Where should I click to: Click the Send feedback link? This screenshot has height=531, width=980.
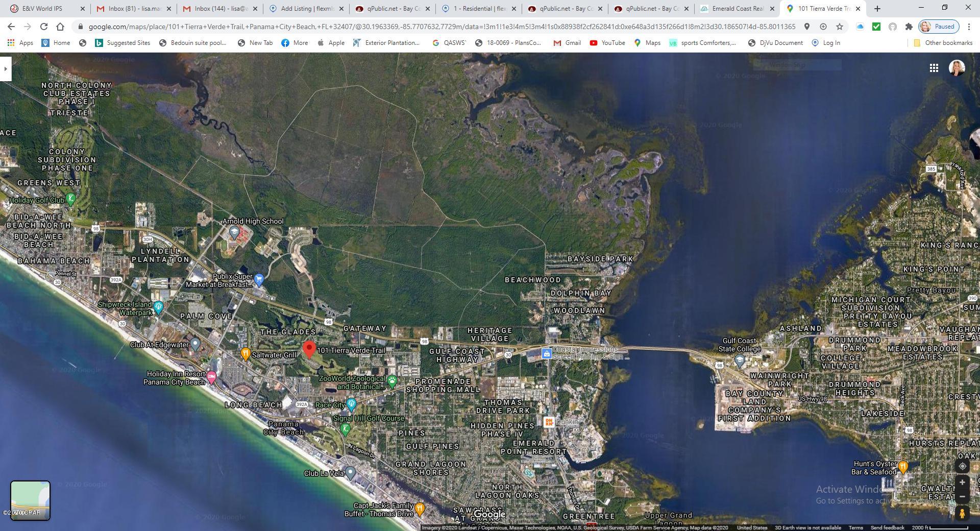(x=887, y=527)
